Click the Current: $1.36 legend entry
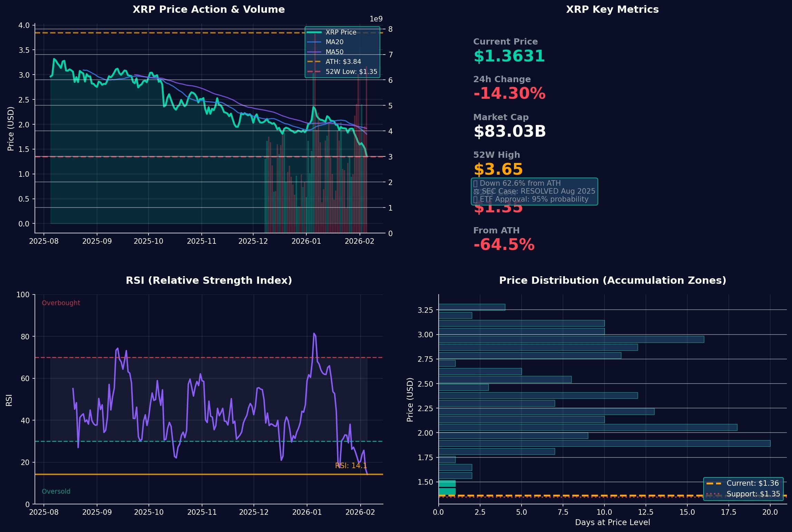The height and width of the screenshot is (532, 792). [752, 483]
